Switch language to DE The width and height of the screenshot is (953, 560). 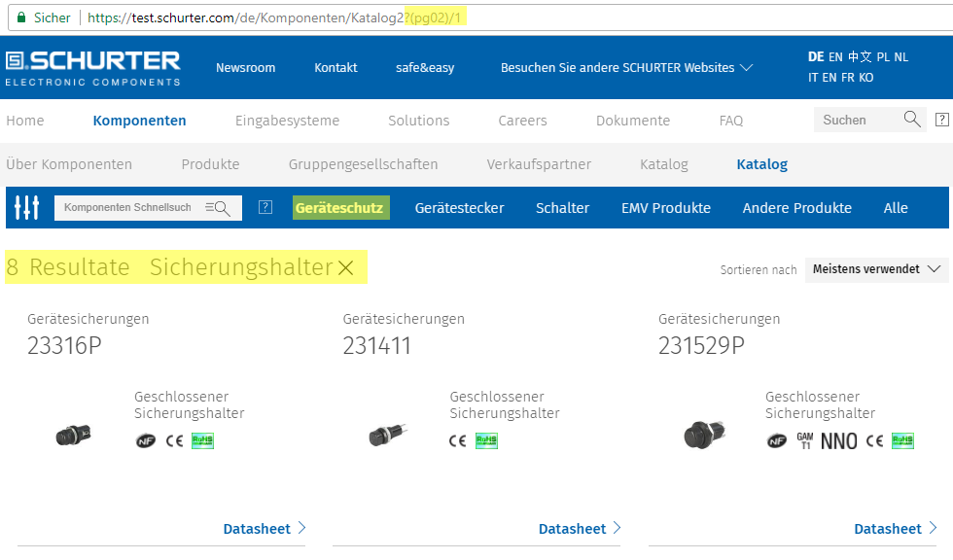coord(816,56)
